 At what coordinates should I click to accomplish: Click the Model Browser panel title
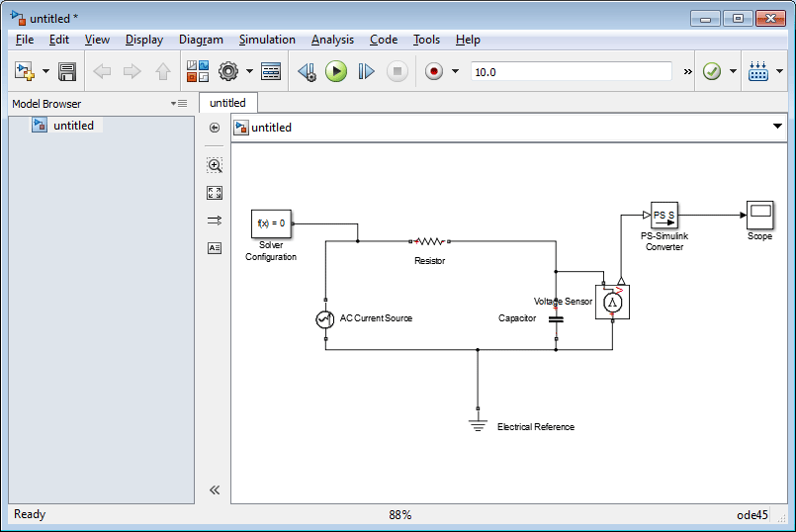coord(46,104)
